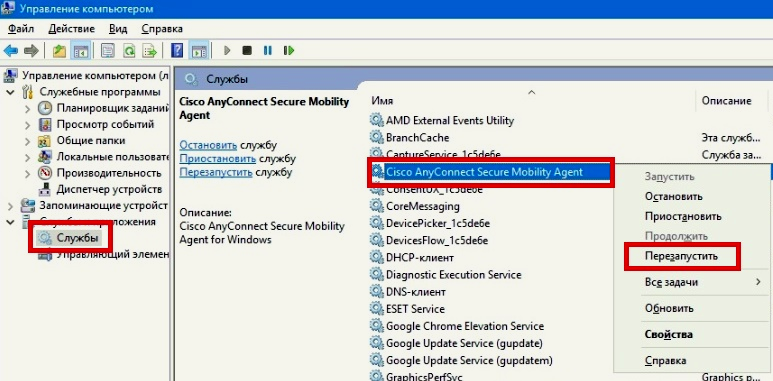The image size is (773, 381).
Task: Click the Restart service toolbar icon
Action: [289, 50]
